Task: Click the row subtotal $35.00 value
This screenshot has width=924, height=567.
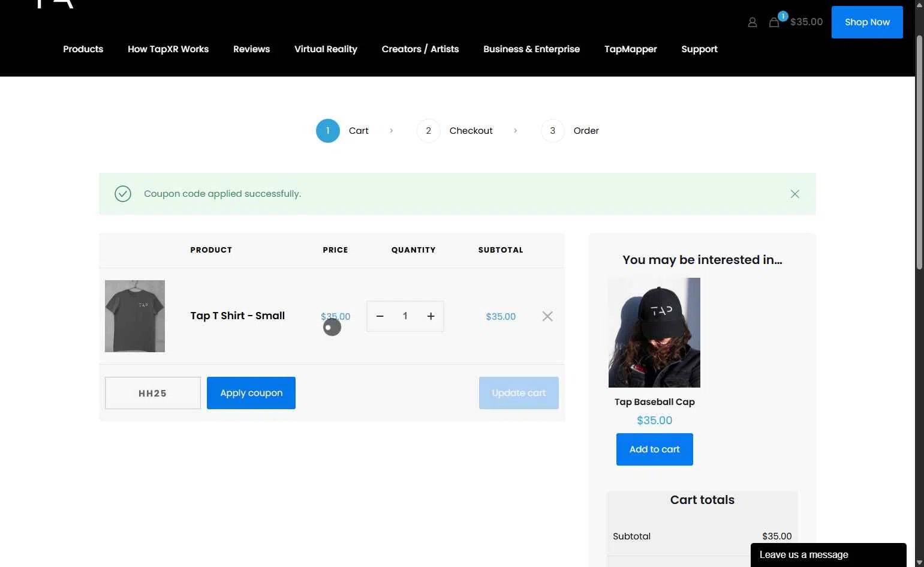Action: (x=501, y=316)
